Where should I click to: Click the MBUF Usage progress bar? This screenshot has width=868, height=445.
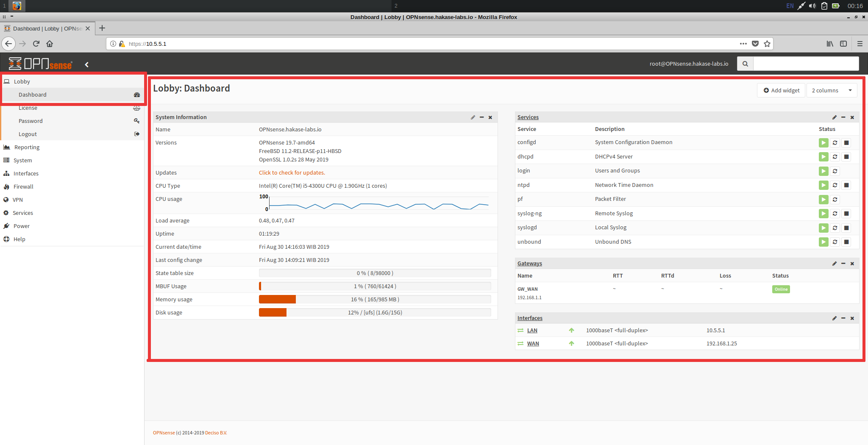pos(375,286)
